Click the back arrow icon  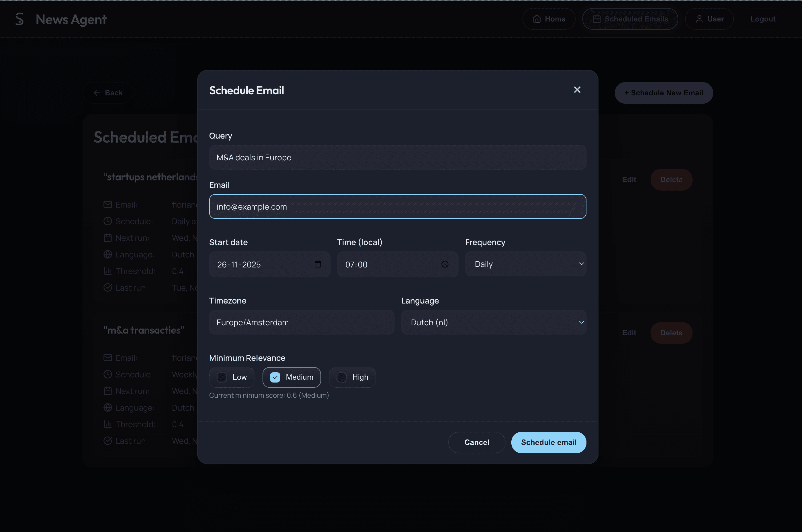tap(97, 92)
